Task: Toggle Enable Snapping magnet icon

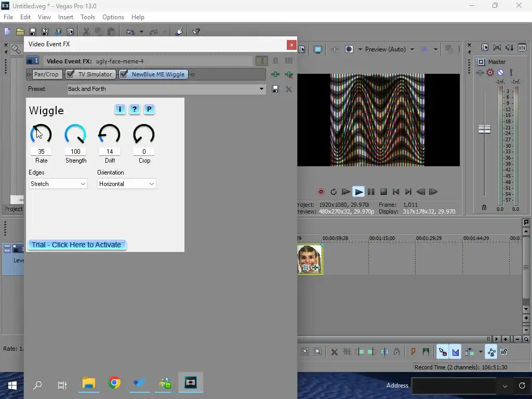Action: [443, 352]
